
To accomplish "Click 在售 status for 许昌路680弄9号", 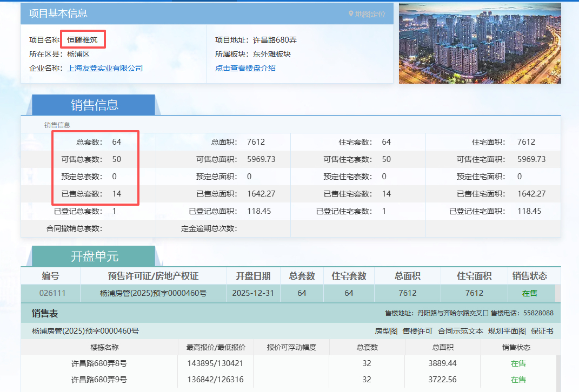I will click(518, 380).
